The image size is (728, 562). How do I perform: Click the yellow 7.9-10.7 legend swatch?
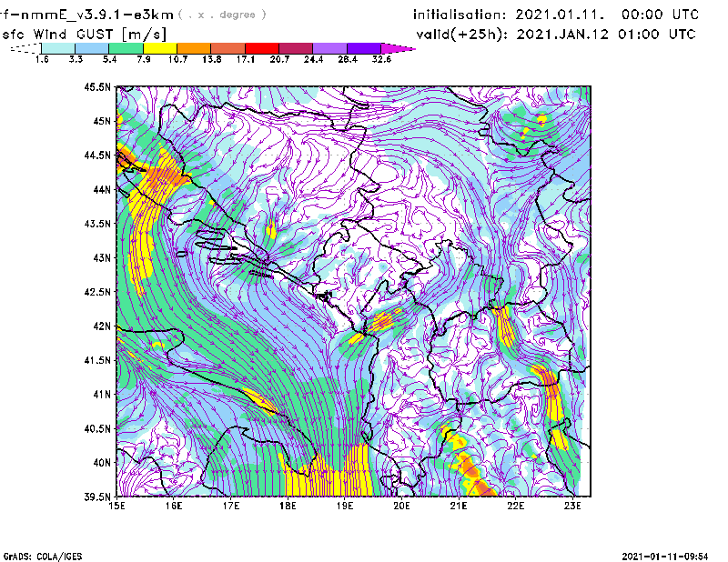[160, 48]
